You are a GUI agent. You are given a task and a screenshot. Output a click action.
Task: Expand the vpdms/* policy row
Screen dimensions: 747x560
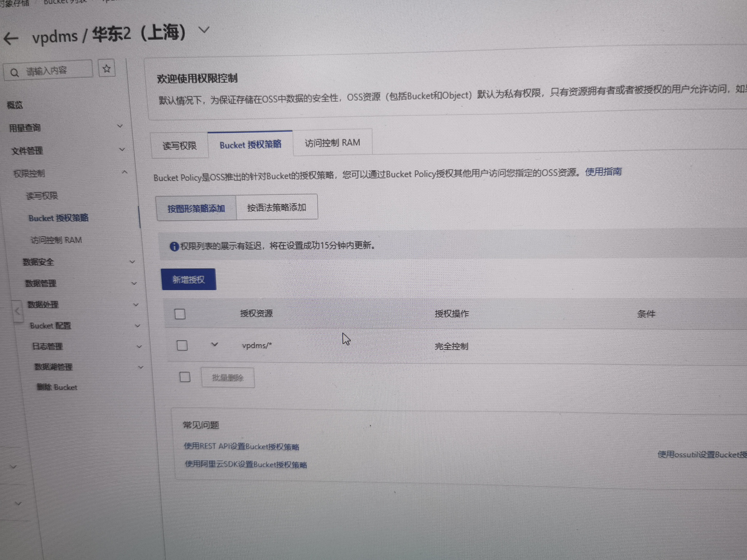214,345
